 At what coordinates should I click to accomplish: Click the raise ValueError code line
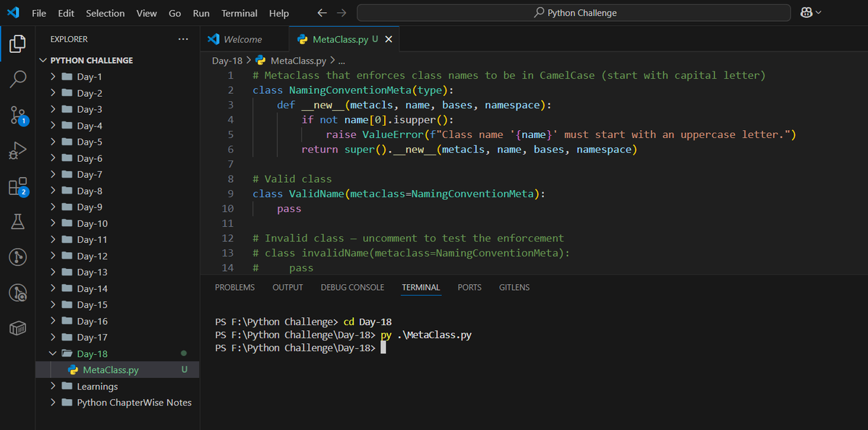[561, 134]
